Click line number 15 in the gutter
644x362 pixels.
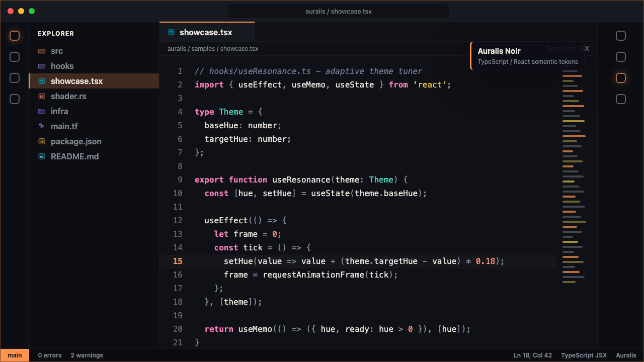pyautogui.click(x=178, y=261)
